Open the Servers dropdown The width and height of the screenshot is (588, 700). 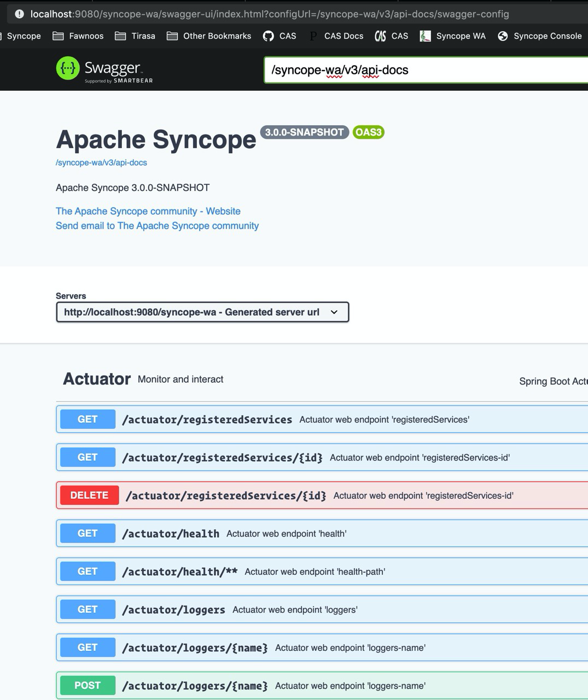coord(202,312)
